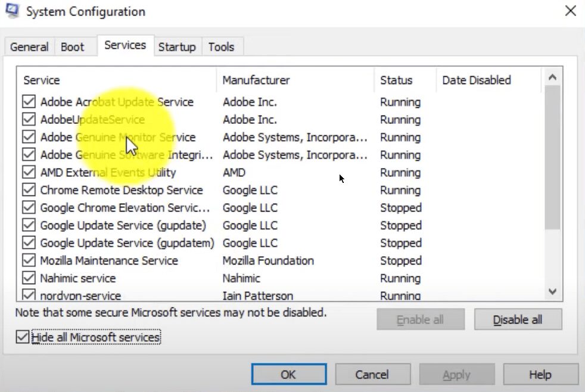Uncheck Google Chrome Elevation Service
Viewport: 585px width, 392px height.
(29, 207)
